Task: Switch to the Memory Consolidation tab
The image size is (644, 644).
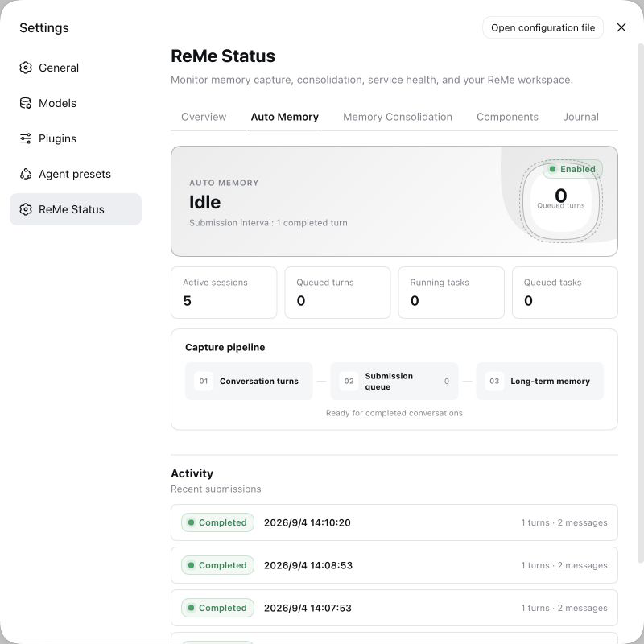Action: pos(398,117)
